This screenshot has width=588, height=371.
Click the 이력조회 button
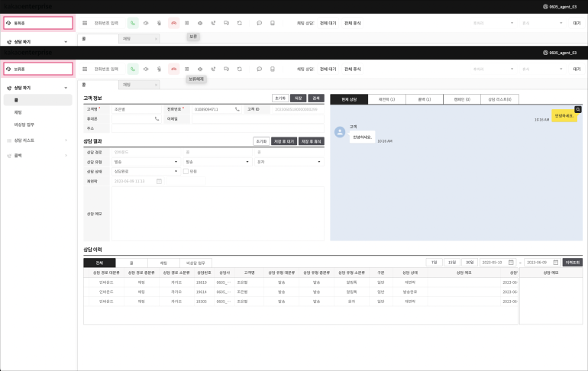pyautogui.click(x=573, y=262)
